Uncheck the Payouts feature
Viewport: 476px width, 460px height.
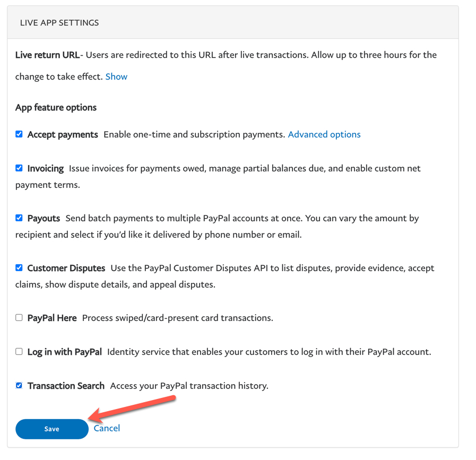[19, 218]
